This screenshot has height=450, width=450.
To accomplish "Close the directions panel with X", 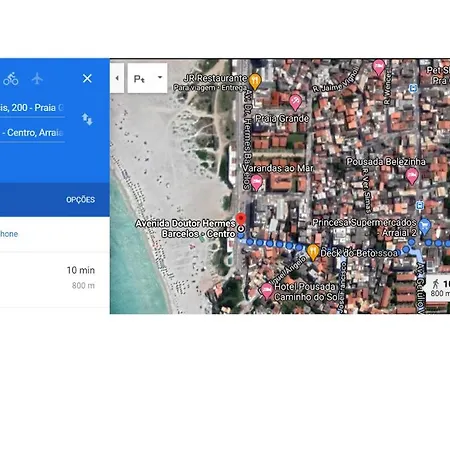I will (x=87, y=78).
